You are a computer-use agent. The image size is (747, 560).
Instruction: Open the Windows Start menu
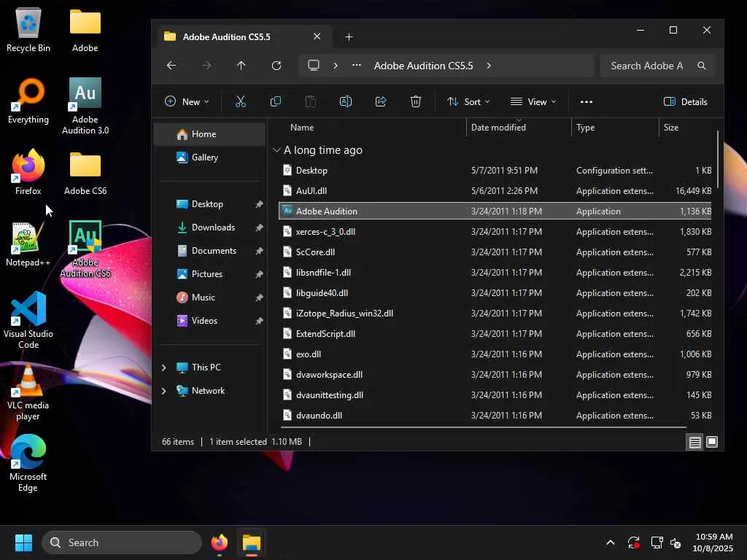coord(23,542)
